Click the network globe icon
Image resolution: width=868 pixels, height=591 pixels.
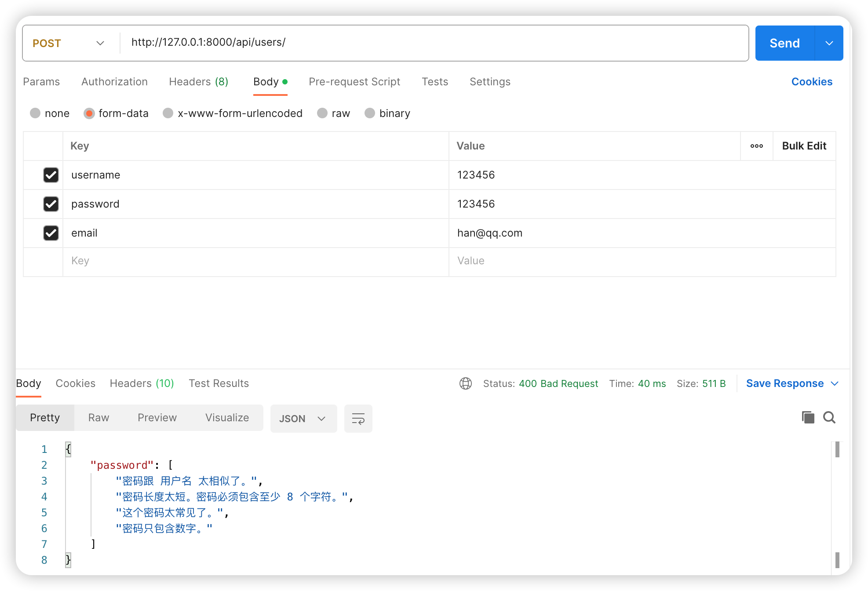[x=465, y=383]
